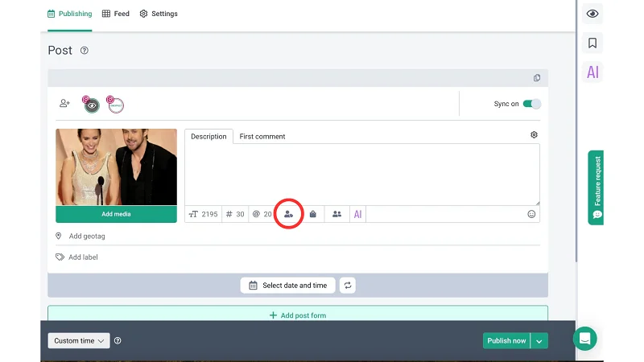Open Select date and time picker
Viewport: 644px width, 362px height.
[287, 286]
